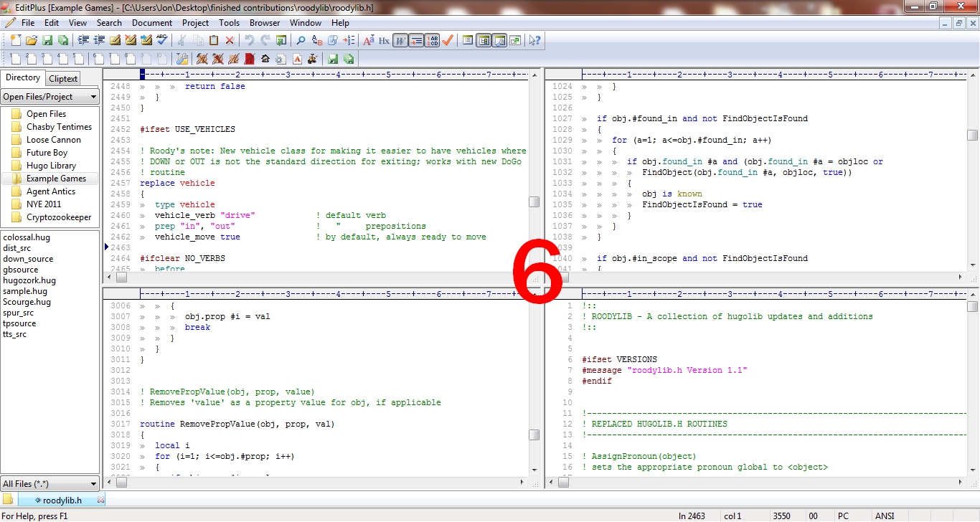Select the Open Files folder
This screenshot has height=522, width=980.
tap(46, 114)
